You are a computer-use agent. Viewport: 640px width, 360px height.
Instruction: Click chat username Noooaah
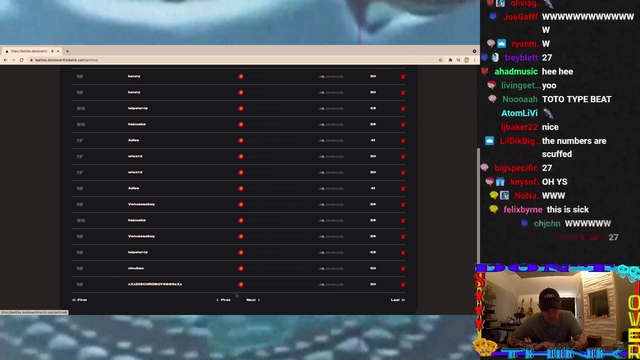coord(520,99)
